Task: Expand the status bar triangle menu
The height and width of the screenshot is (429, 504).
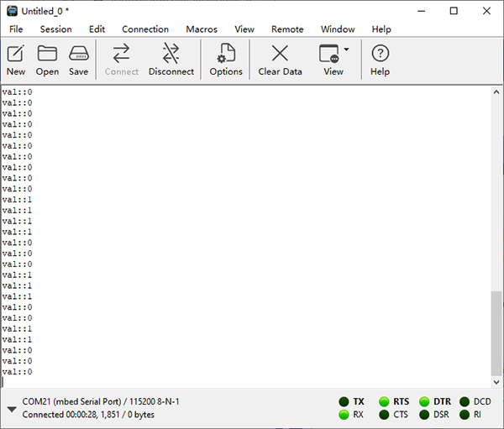Action: (x=12, y=410)
